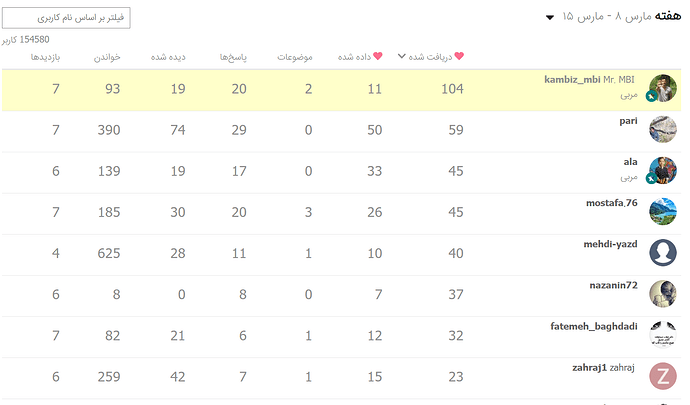Open fatemeh_baghdadi username link
The height and width of the screenshot is (405, 690).
coord(594,326)
